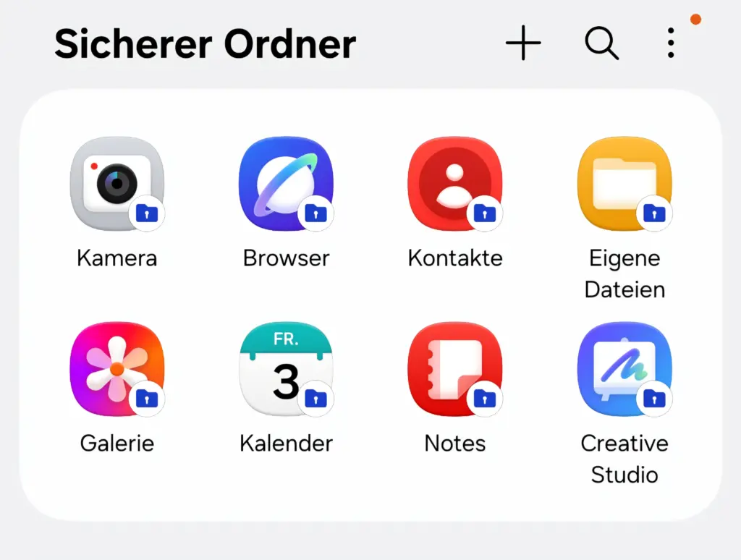Open the three-dot more options menu

(x=671, y=43)
